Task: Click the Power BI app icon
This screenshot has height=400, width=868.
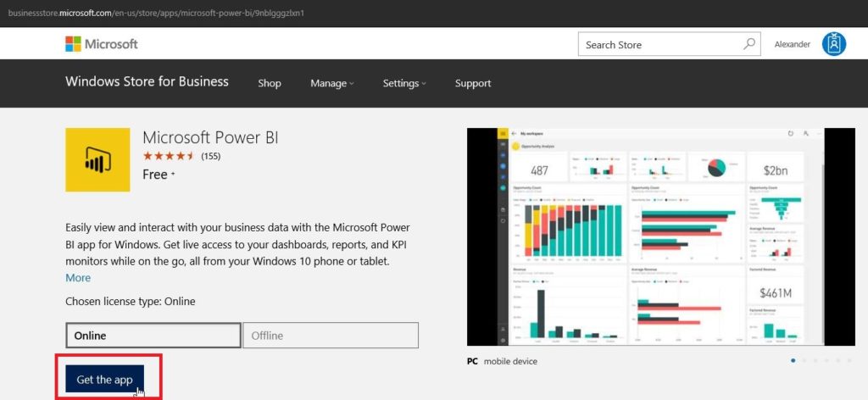Action: [97, 160]
